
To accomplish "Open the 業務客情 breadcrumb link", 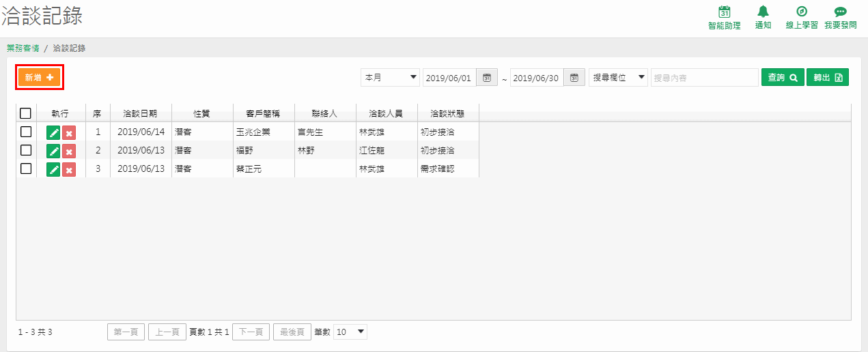I will click(23, 48).
